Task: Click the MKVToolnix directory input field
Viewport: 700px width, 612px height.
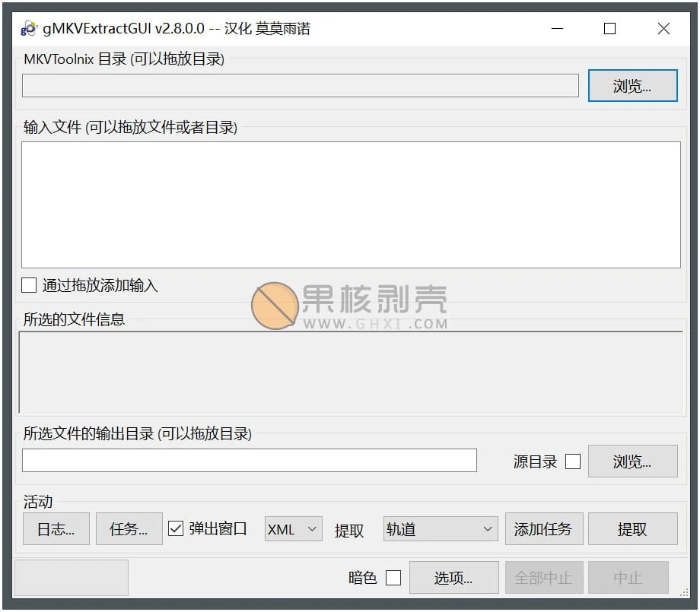Action: pyautogui.click(x=301, y=85)
